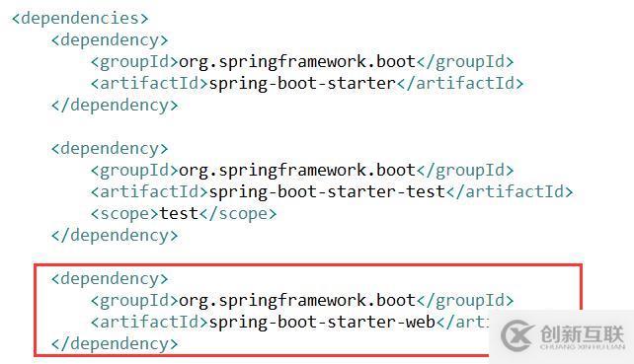The image size is (634, 364).
Task: Select the spring-boot-starter artifactId line
Action: [x=307, y=84]
